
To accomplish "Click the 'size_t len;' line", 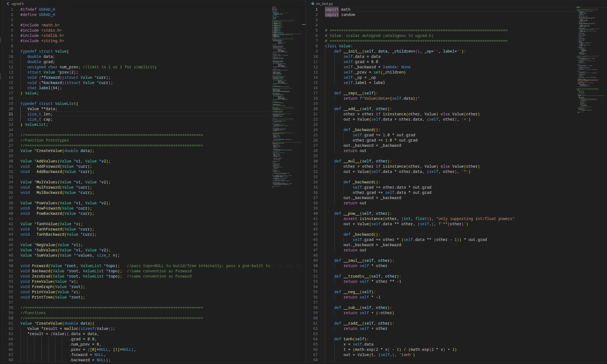I will click(40, 114).
